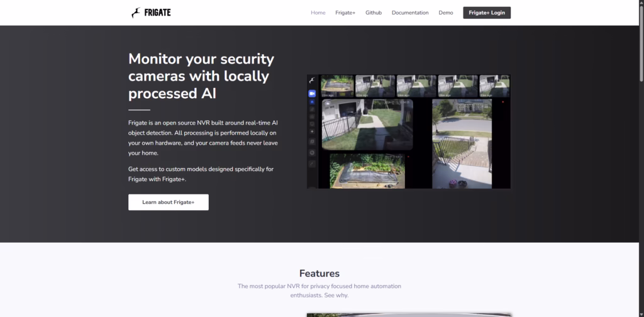
Task: Select the blue camera icon in preview sidebar
Action: point(312,93)
